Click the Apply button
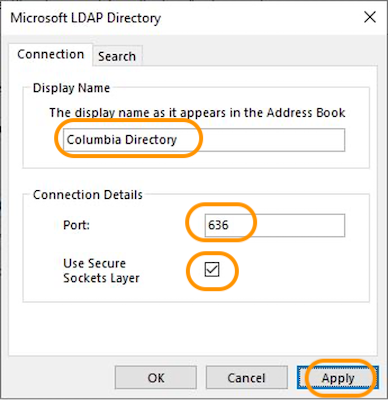This screenshot has width=388, height=400. click(x=338, y=378)
